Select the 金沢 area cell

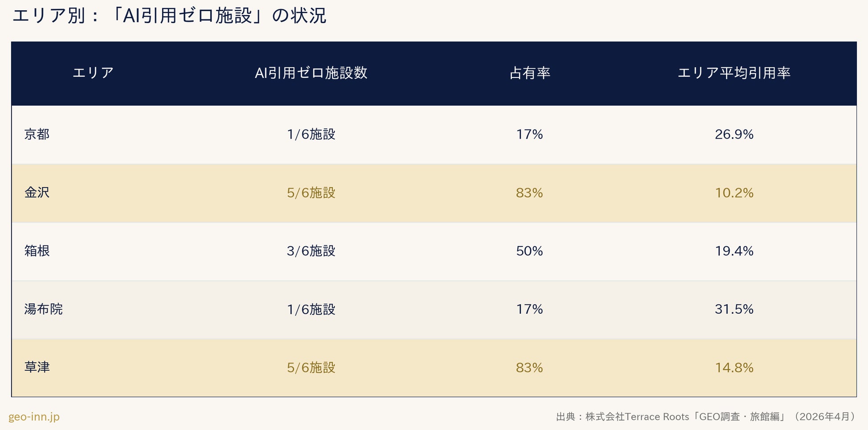(x=37, y=192)
